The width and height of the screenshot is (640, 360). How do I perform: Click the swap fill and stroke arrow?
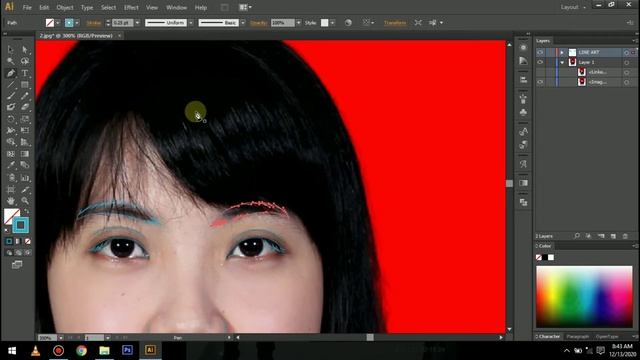click(x=27, y=211)
